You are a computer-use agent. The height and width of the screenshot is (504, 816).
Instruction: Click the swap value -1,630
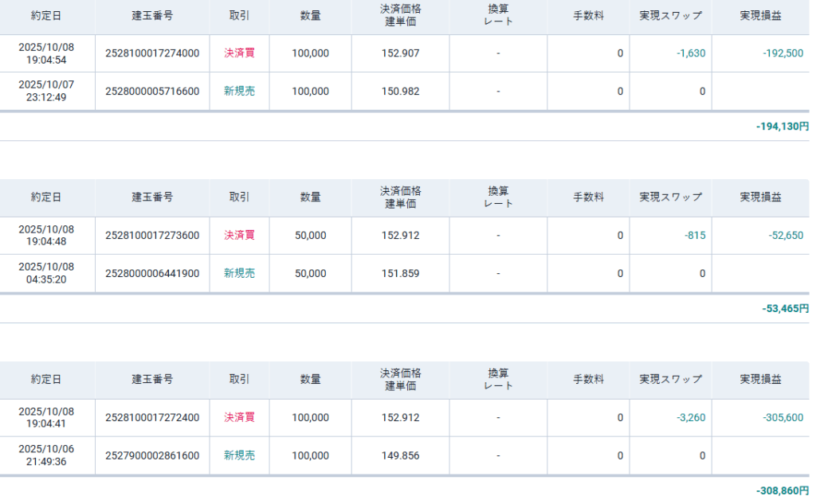[x=690, y=53]
